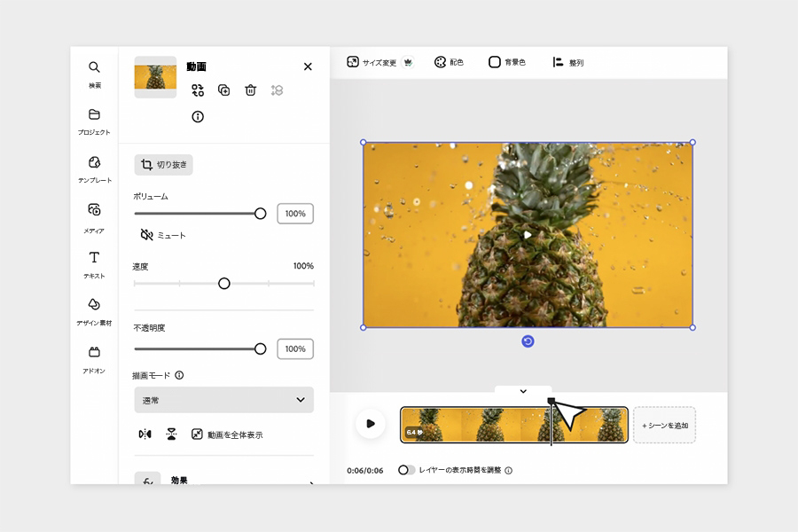Viewport: 798px width, 532px height.
Task: Click the 不透明度 100% value field
Action: [x=295, y=348]
